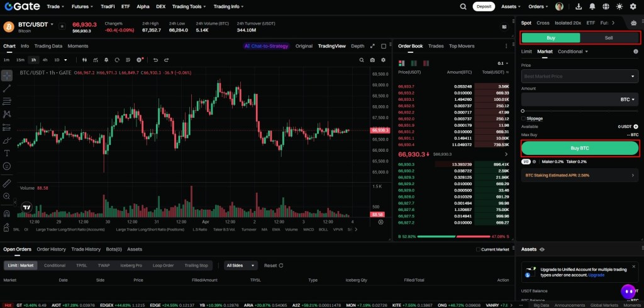644x308 pixels.
Task: Click the Deposit button
Action: (x=484, y=6)
